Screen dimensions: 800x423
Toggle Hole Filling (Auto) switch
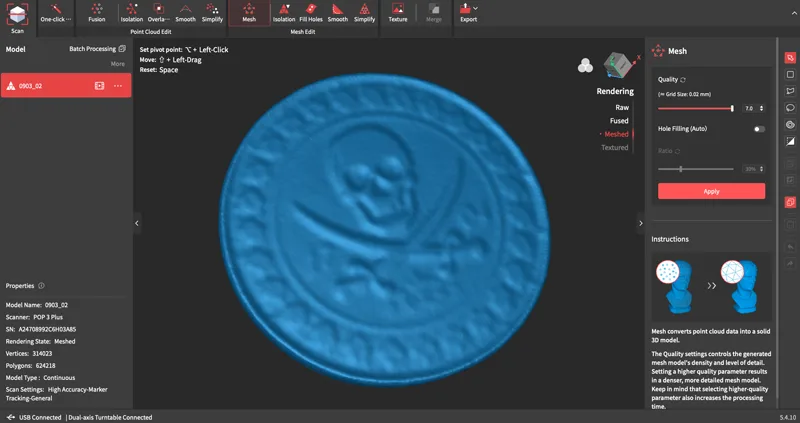[x=759, y=129]
